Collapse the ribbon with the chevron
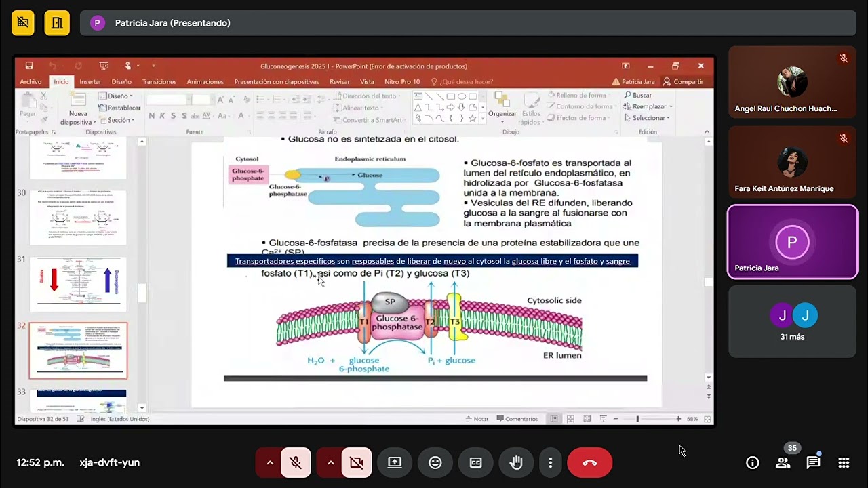 click(x=707, y=131)
